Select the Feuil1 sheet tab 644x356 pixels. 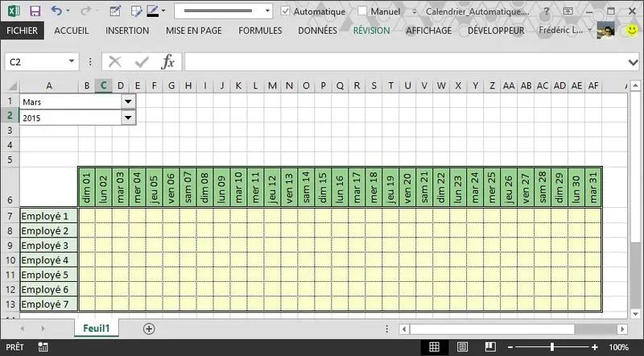coord(97,328)
